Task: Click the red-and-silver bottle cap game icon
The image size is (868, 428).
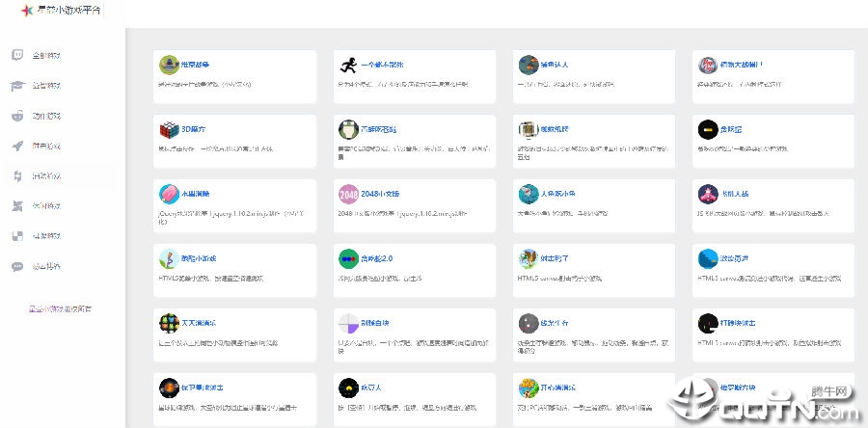Action: click(x=708, y=65)
